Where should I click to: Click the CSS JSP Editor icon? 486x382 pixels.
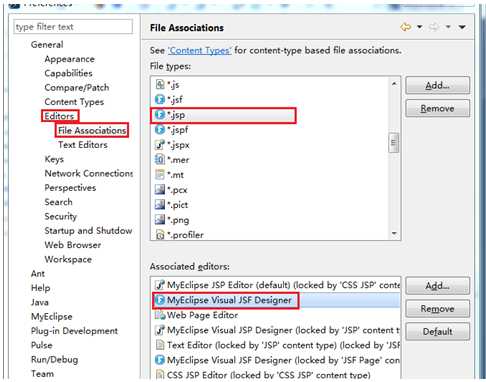coord(160,374)
